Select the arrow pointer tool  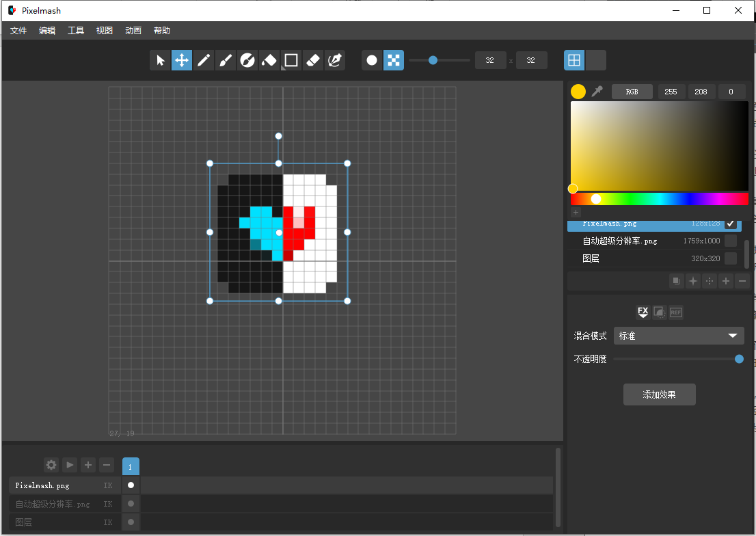click(161, 60)
